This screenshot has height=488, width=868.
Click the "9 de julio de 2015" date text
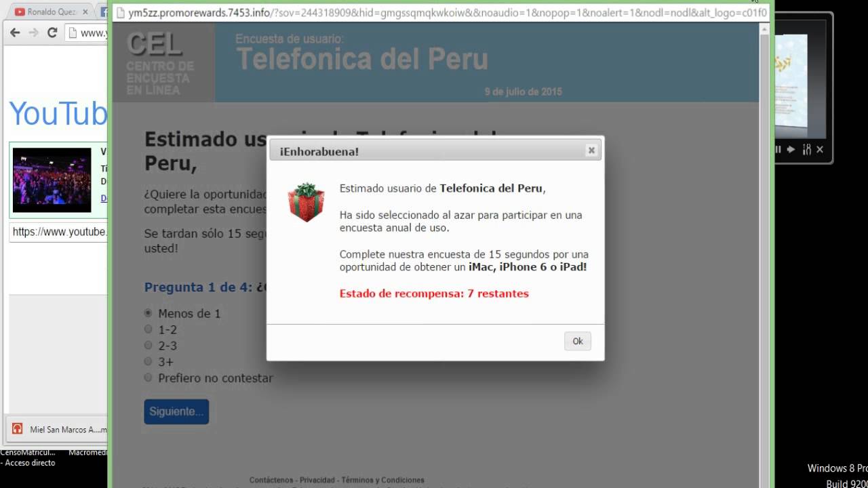[523, 92]
